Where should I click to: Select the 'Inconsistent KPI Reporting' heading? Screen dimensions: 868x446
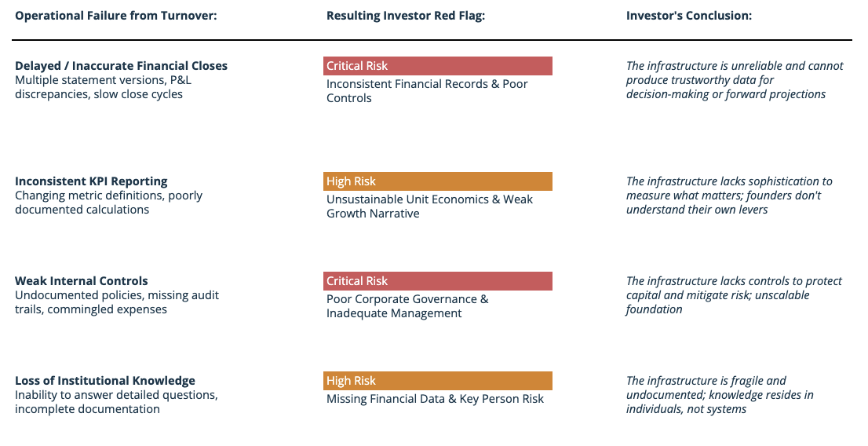click(92, 181)
